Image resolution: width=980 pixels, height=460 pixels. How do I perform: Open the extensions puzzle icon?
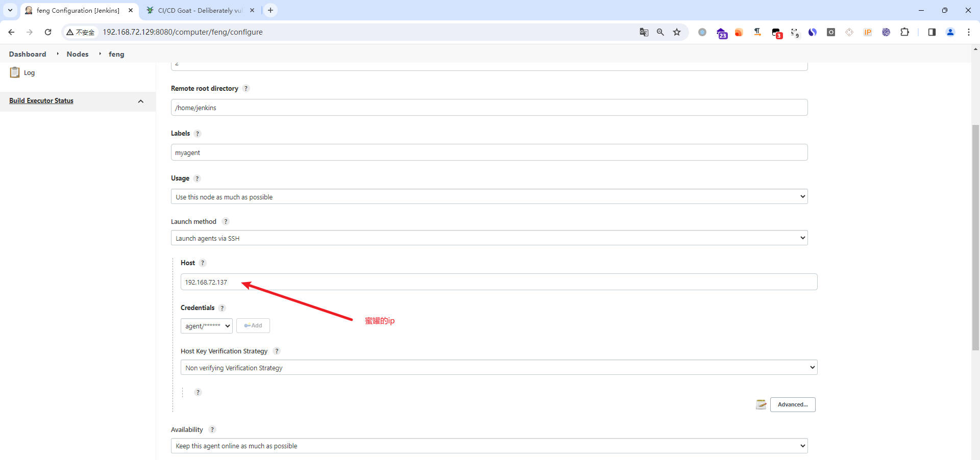(x=904, y=32)
